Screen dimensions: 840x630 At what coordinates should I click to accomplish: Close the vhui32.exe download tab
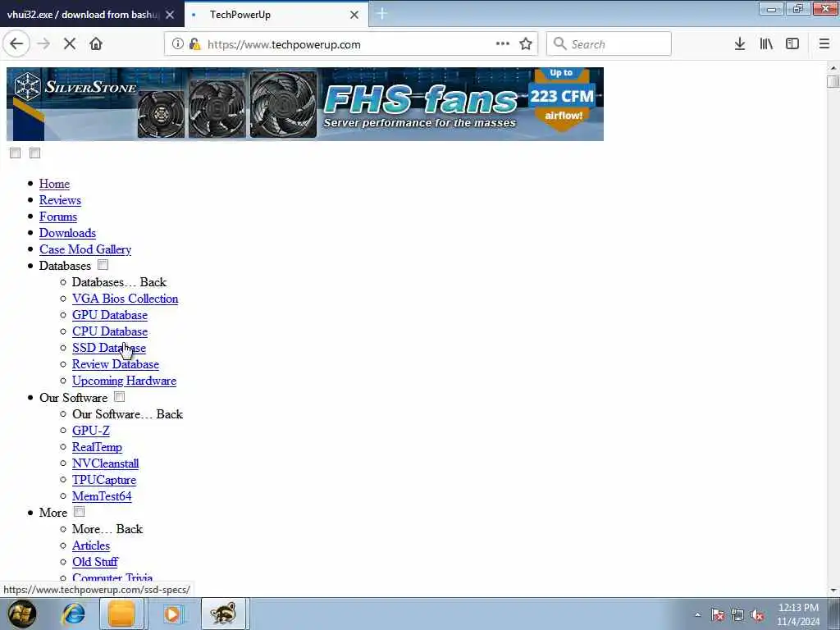pyautogui.click(x=170, y=15)
